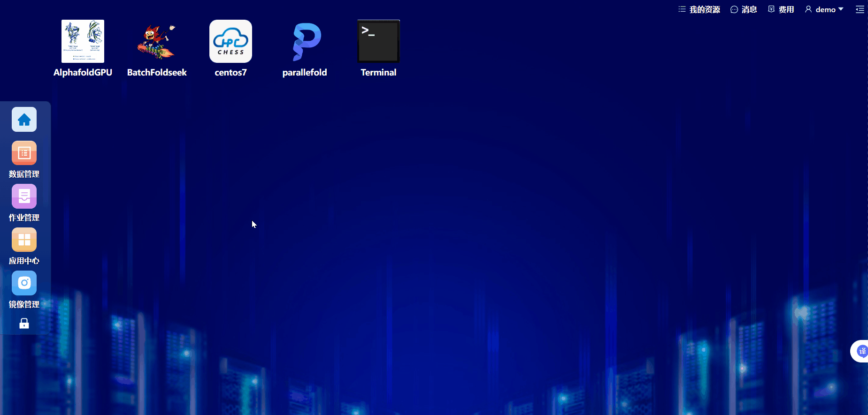Toggle the sidebar lock icon

[x=24, y=324]
